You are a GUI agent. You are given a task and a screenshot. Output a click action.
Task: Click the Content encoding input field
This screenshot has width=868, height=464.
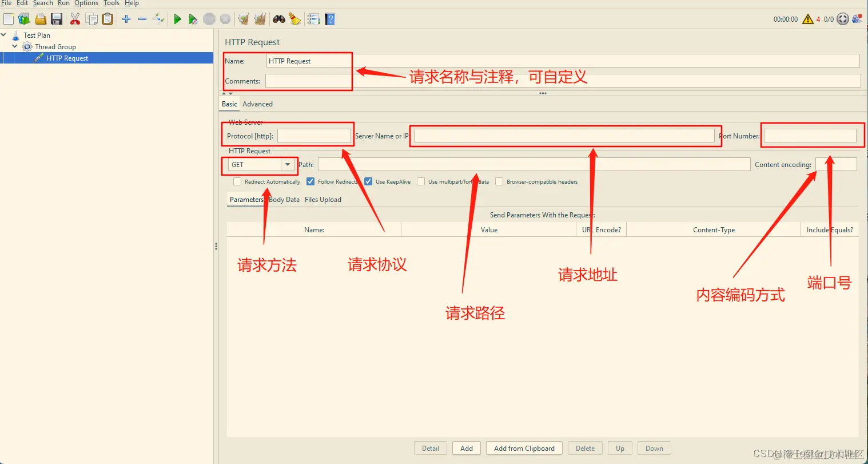(836, 165)
